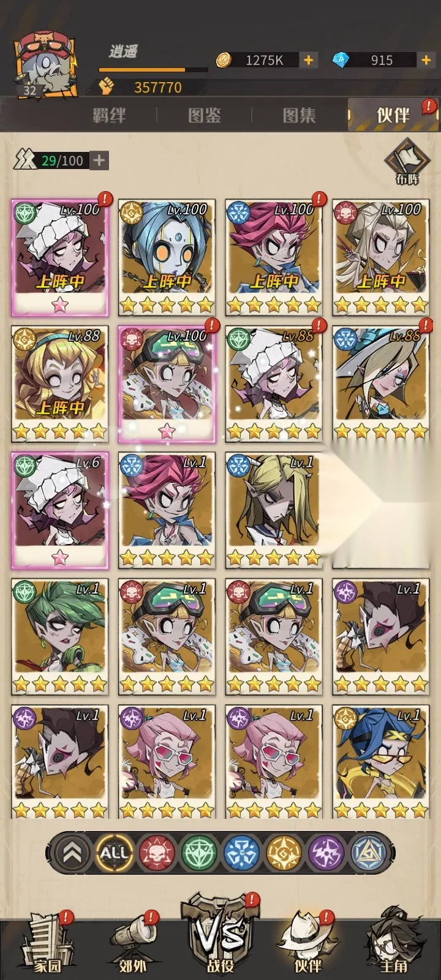This screenshot has height=980, width=441.
Task: Select the green shield faction filter
Action: [x=199, y=853]
